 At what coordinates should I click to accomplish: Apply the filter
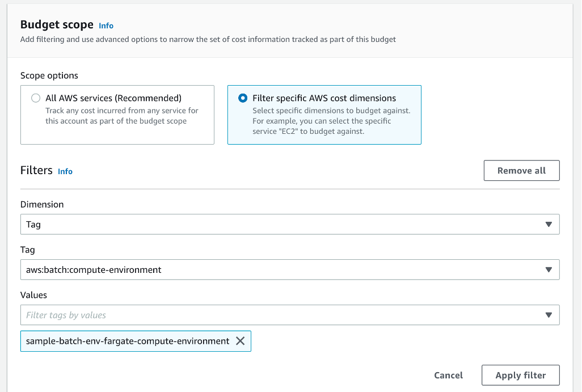point(520,375)
